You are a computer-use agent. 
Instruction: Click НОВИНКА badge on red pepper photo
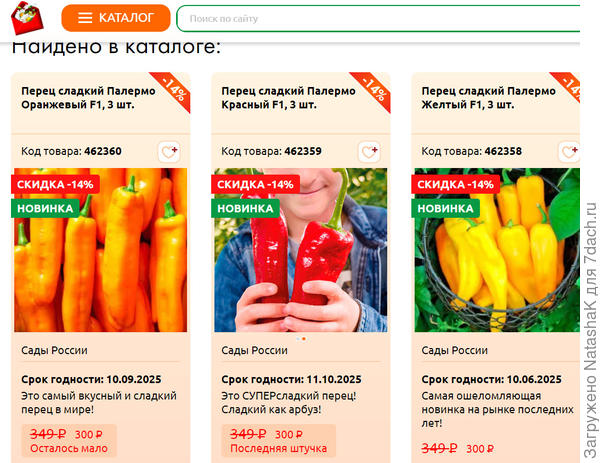(245, 209)
